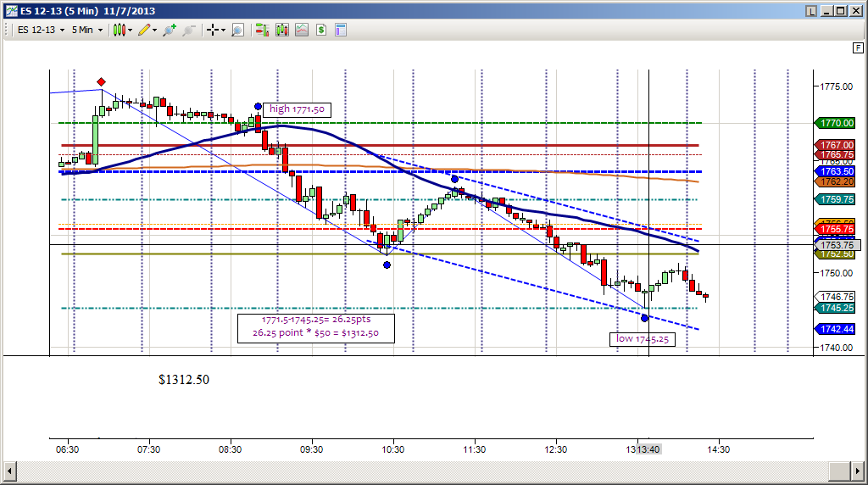Viewport: 868px width, 485px height.
Task: Click the dark red 1767.00 price marker
Action: pyautogui.click(x=835, y=145)
